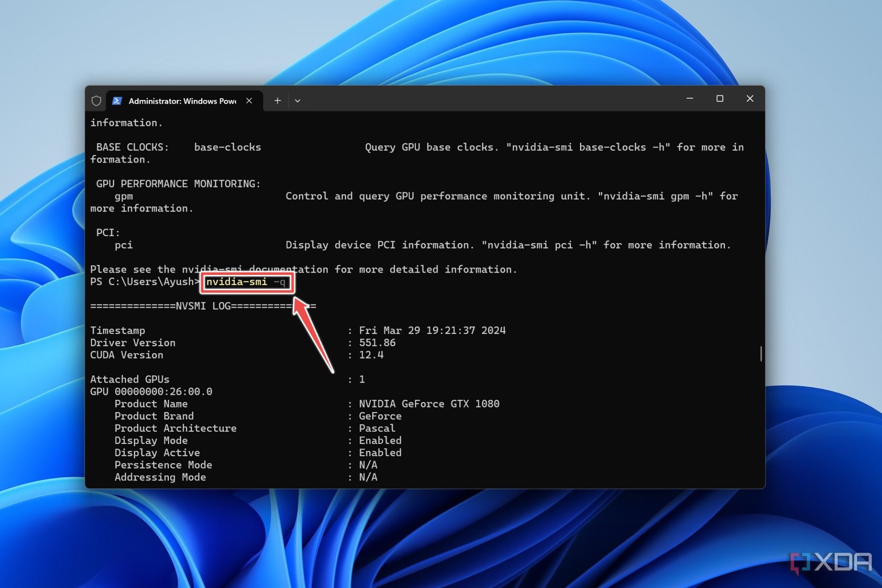Click the PCI: heading
Screen dimensions: 882x588
pos(108,233)
